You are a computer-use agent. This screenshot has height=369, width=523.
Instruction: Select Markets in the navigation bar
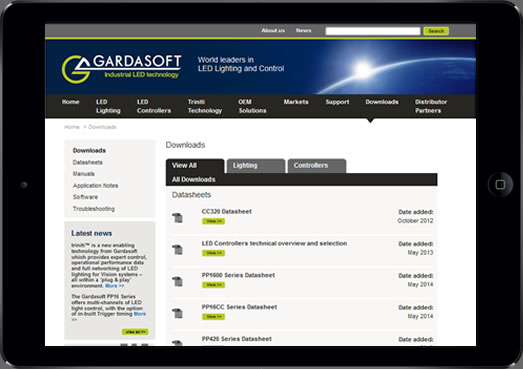point(296,102)
